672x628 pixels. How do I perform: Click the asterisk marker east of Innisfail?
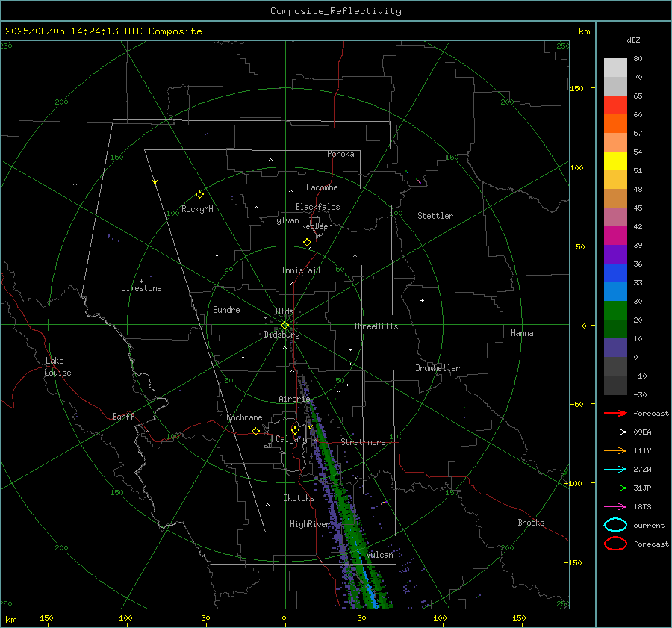pos(355,256)
